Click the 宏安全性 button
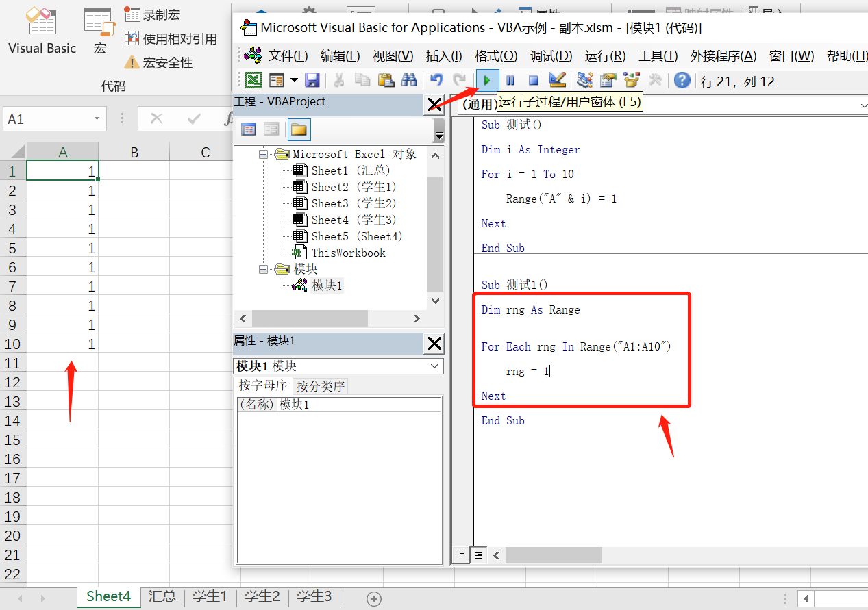Screen dimensions: 868x610 coord(168,62)
